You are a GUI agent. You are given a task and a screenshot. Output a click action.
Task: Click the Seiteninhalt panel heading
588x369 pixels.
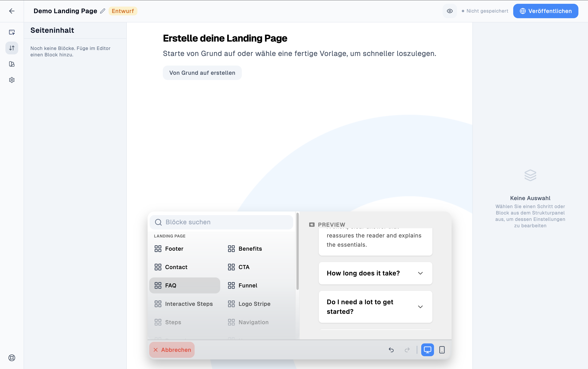52,30
